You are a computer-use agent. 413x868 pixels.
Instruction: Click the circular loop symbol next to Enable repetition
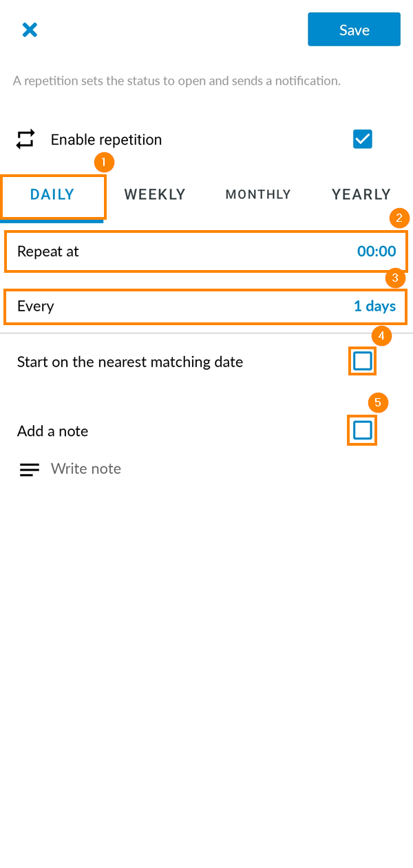(25, 139)
